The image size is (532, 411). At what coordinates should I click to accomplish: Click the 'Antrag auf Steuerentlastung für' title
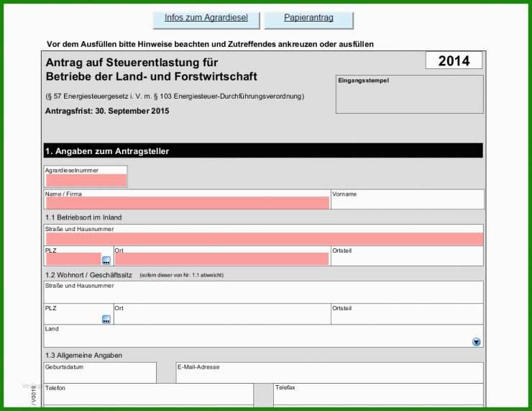click(132, 63)
